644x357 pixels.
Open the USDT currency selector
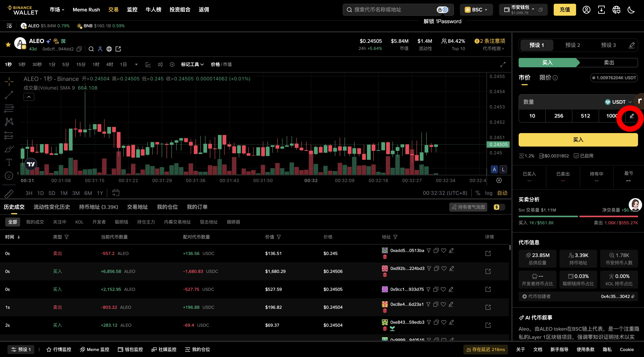[618, 102]
